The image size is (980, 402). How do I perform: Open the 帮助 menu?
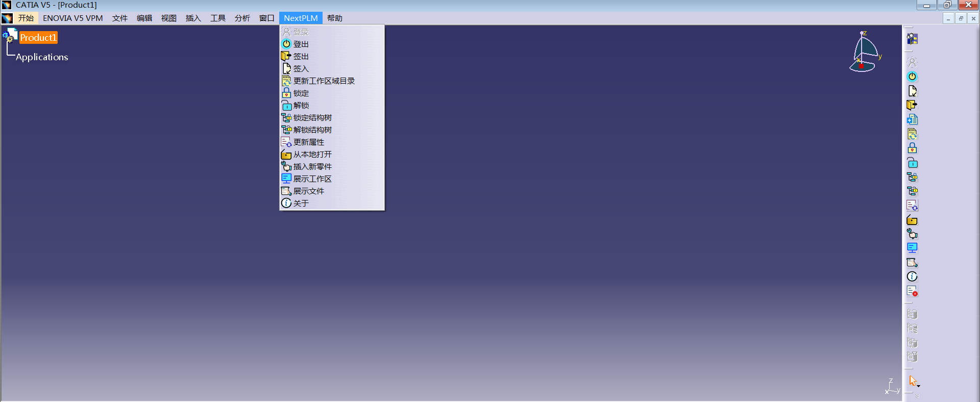click(x=335, y=18)
